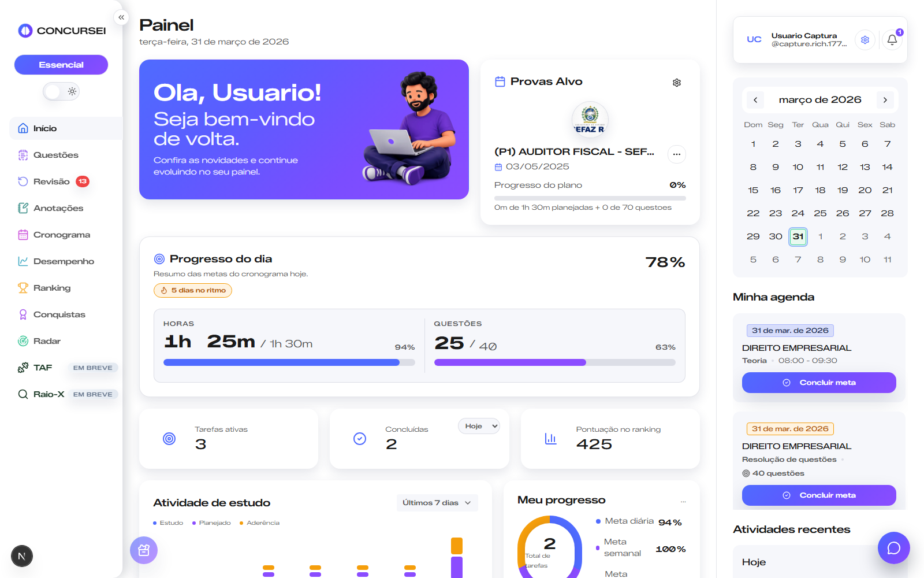Screen dimensions: 924x578
Task: Click the Essencial plan button
Action: coord(61,65)
